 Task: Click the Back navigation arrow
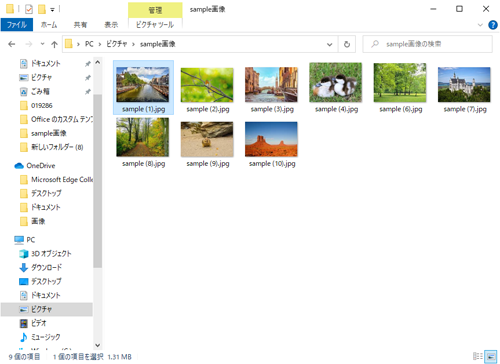click(x=12, y=44)
